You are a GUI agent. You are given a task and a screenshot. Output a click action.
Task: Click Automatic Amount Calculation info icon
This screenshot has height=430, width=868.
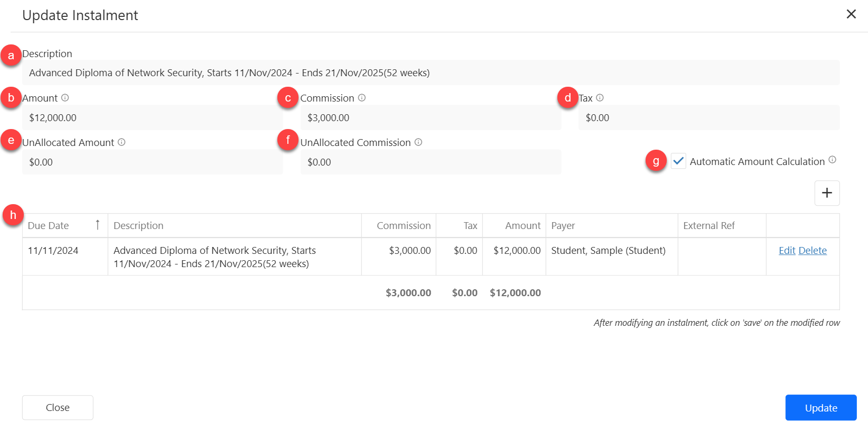click(832, 160)
